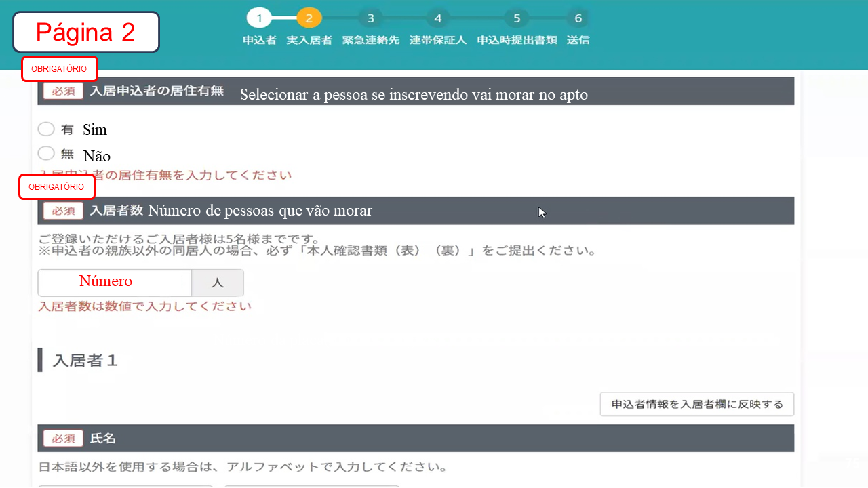The width and height of the screenshot is (868, 488).
Task: Click the number of occupants input field
Action: tap(115, 283)
